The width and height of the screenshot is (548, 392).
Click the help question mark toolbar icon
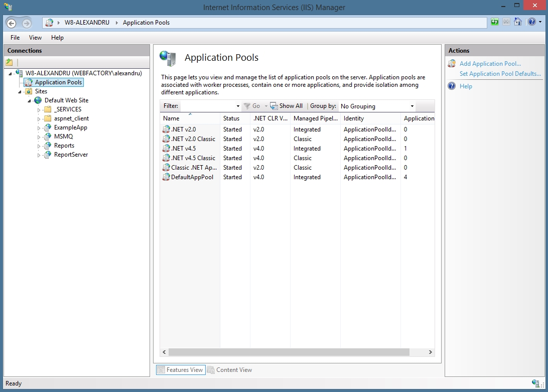[x=531, y=22]
